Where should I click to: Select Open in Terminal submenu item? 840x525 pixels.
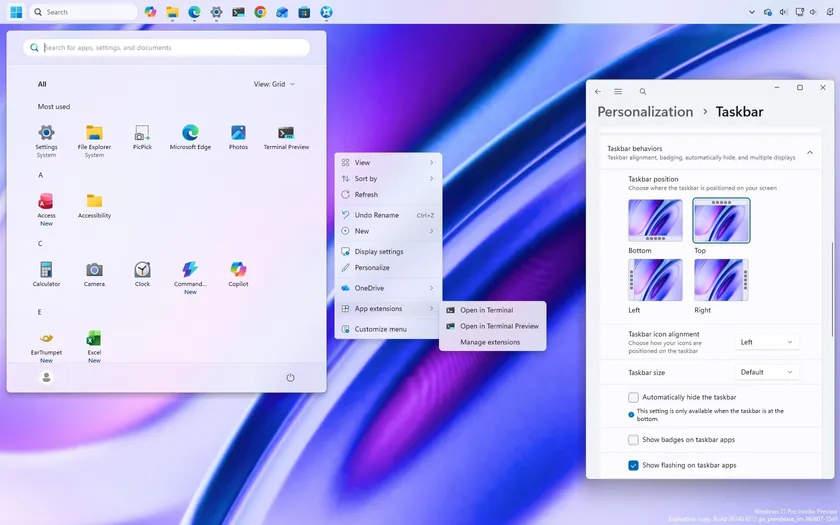tap(492, 310)
